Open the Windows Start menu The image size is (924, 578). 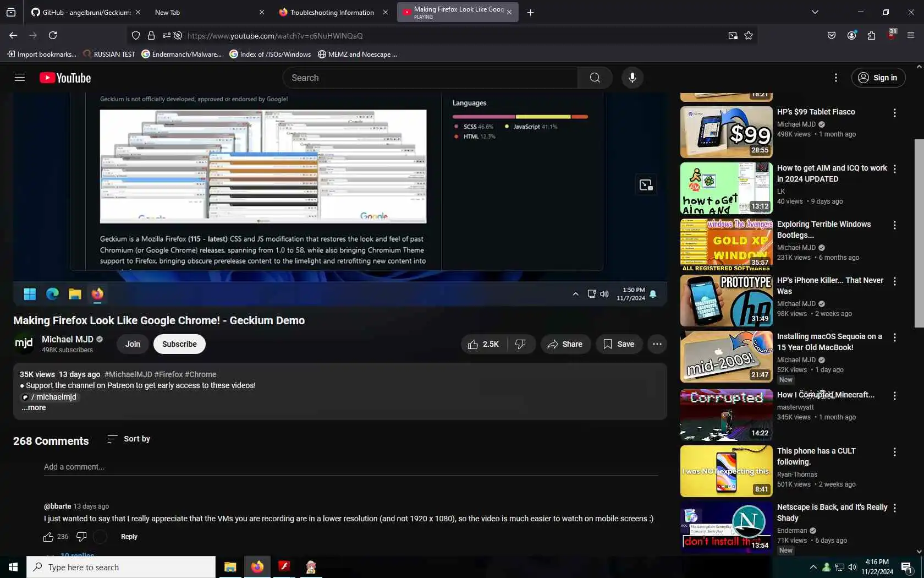(x=13, y=567)
